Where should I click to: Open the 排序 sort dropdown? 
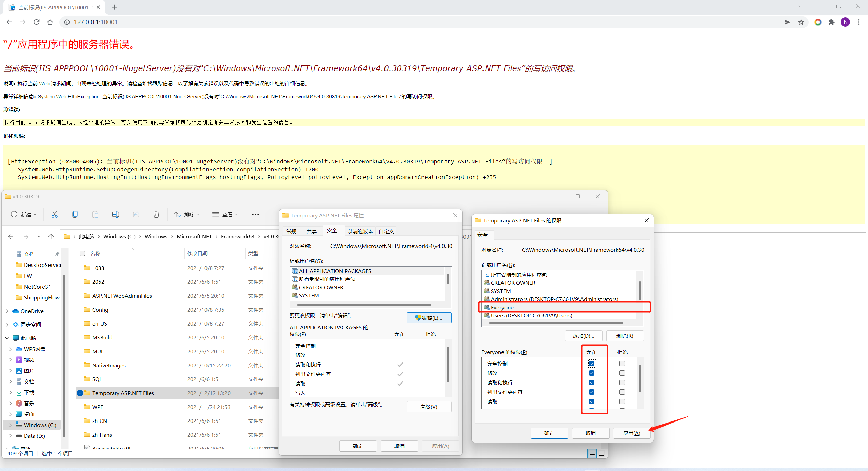click(187, 214)
